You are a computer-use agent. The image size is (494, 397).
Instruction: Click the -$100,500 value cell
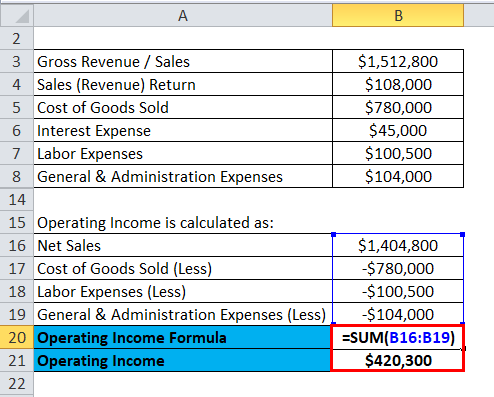(x=398, y=291)
